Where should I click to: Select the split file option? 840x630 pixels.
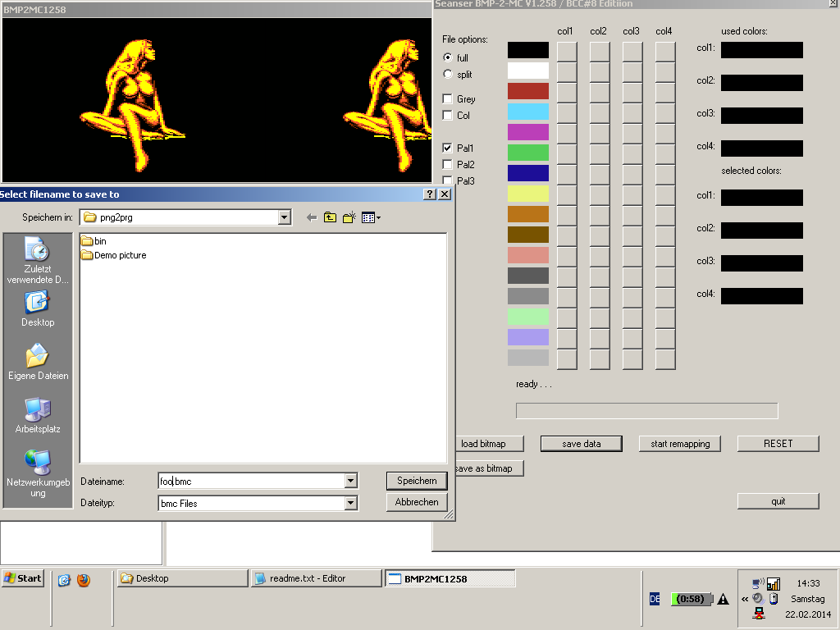[x=448, y=75]
